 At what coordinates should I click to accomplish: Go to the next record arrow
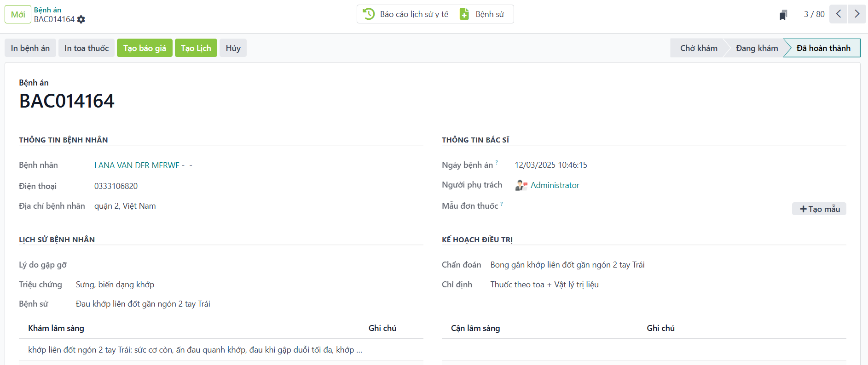[857, 14]
